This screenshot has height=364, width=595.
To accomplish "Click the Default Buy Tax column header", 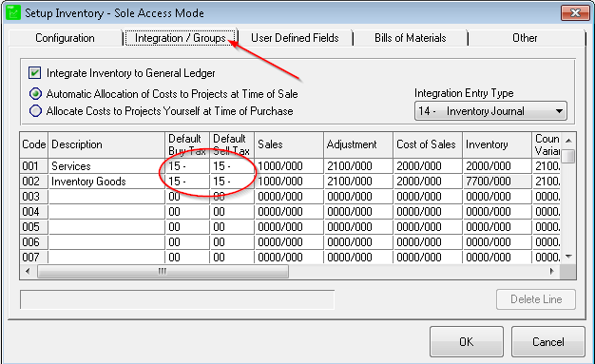I will click(187, 144).
